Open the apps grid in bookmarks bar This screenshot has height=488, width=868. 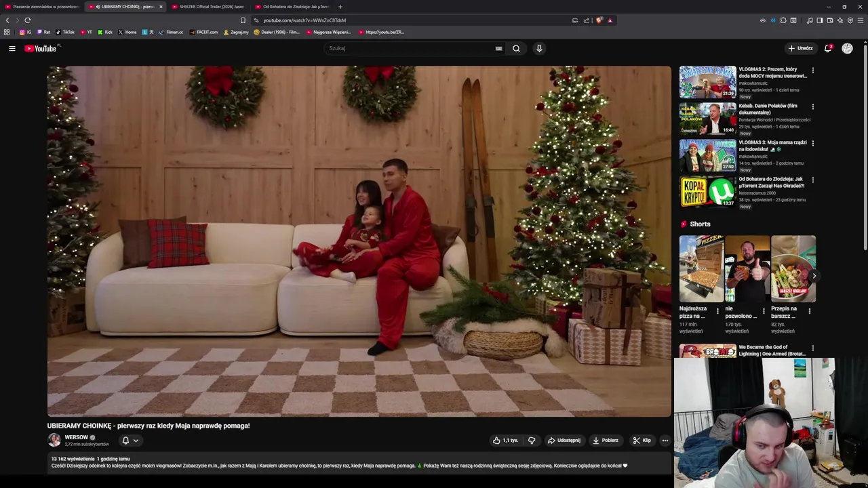coord(7,32)
